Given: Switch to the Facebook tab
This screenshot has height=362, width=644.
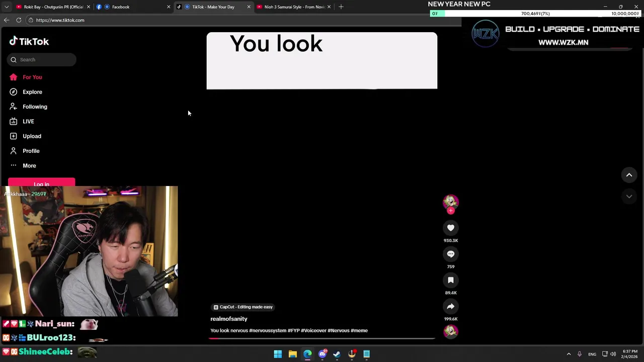Looking at the screenshot, I should click(133, 7).
